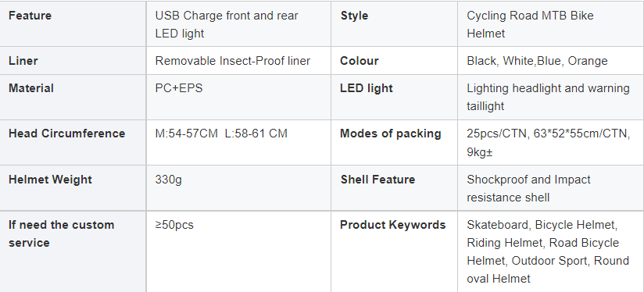Click the Helmet Weight label
Screen dimensions: 644x292
(x=50, y=180)
